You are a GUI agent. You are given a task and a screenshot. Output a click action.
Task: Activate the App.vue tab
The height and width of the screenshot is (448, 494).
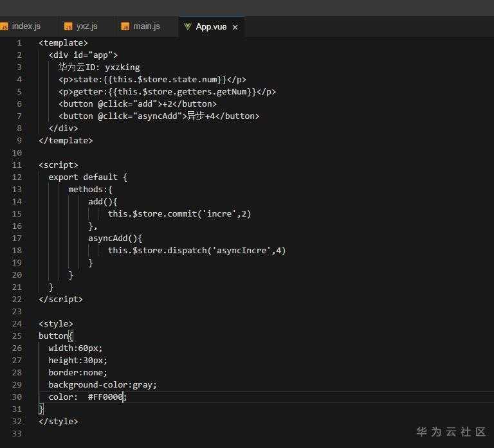tap(211, 27)
